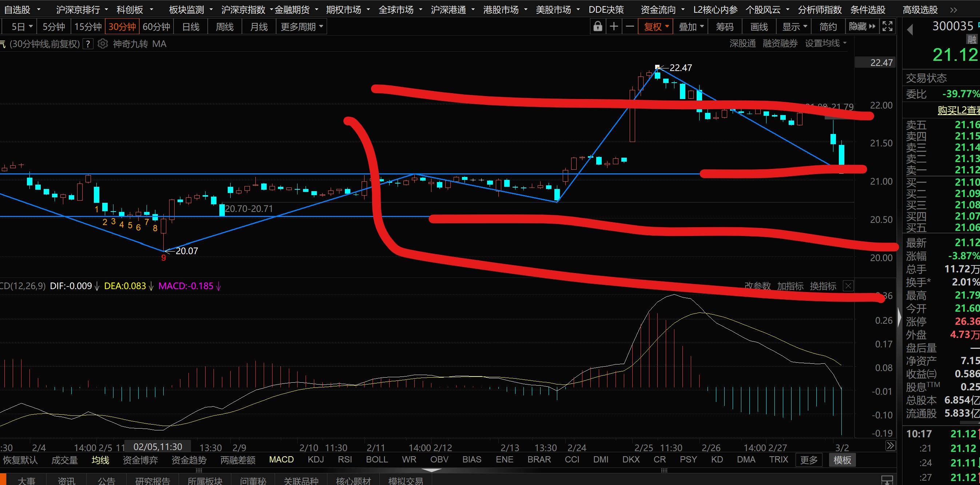980x485 pixels.
Task: Toggle 简约 simple display mode
Action: [828, 27]
